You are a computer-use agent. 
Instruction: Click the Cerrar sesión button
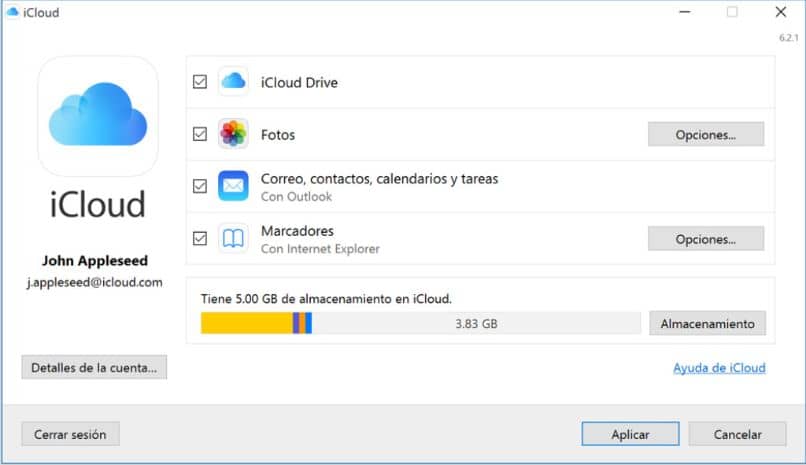[x=70, y=434]
